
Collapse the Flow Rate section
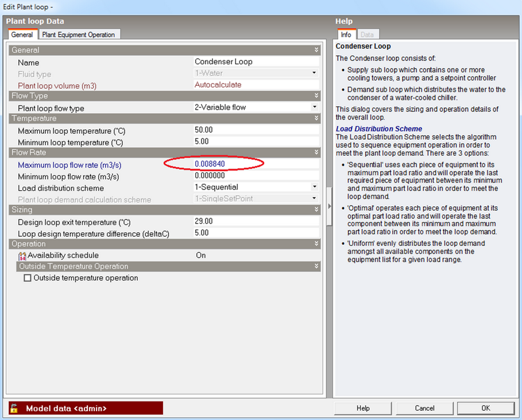point(316,153)
